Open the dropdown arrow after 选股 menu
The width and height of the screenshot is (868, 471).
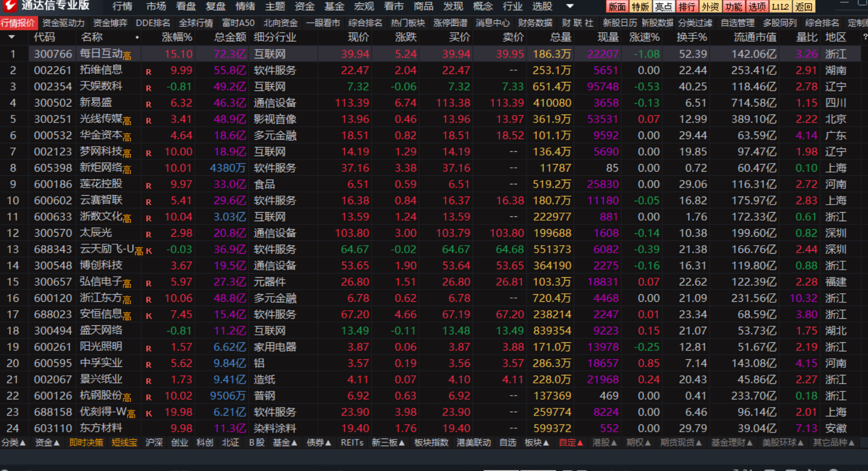(x=570, y=6)
